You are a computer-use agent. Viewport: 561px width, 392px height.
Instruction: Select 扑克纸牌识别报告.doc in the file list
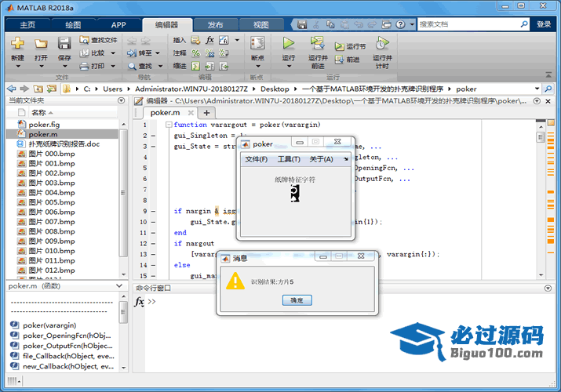tap(64, 144)
